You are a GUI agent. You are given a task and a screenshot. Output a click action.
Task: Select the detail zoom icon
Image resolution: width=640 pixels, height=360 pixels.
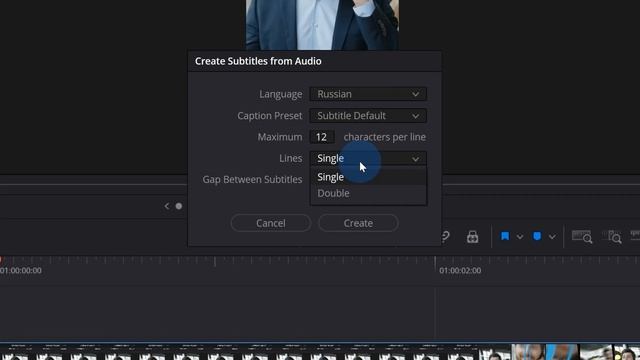point(612,237)
